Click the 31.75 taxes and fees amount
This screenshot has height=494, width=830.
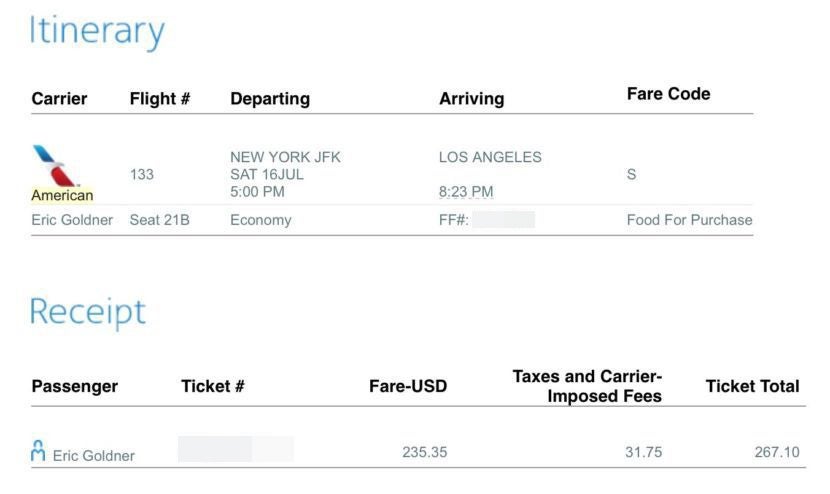coord(643,452)
